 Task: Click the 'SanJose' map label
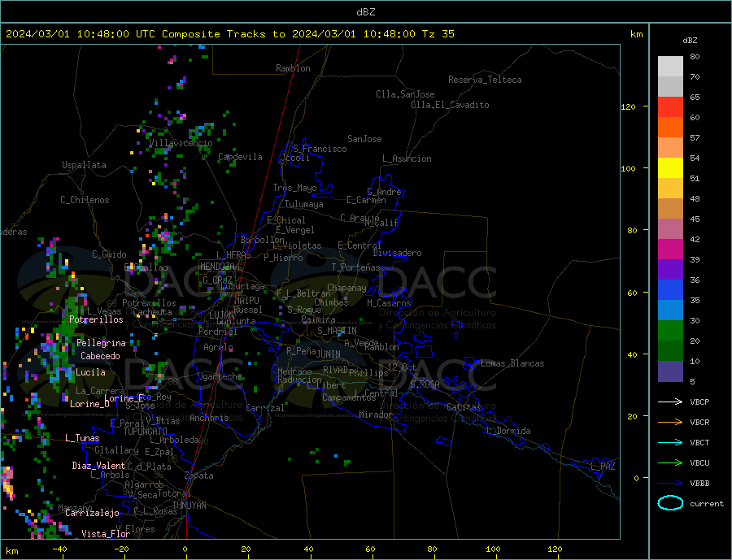[364, 139]
